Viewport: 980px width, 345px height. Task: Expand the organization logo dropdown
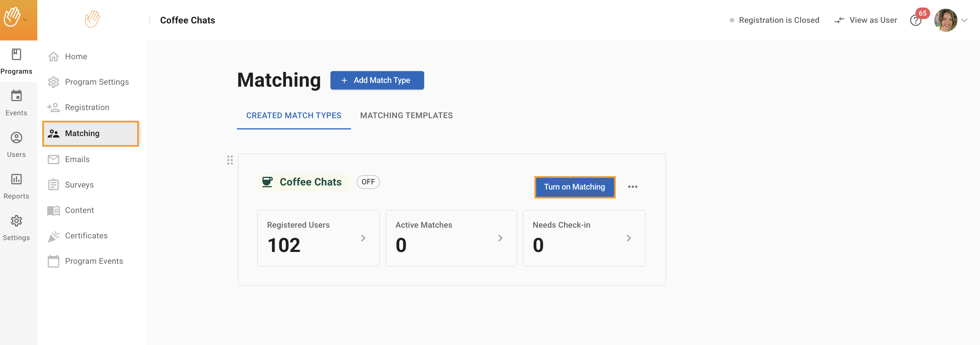(25, 20)
